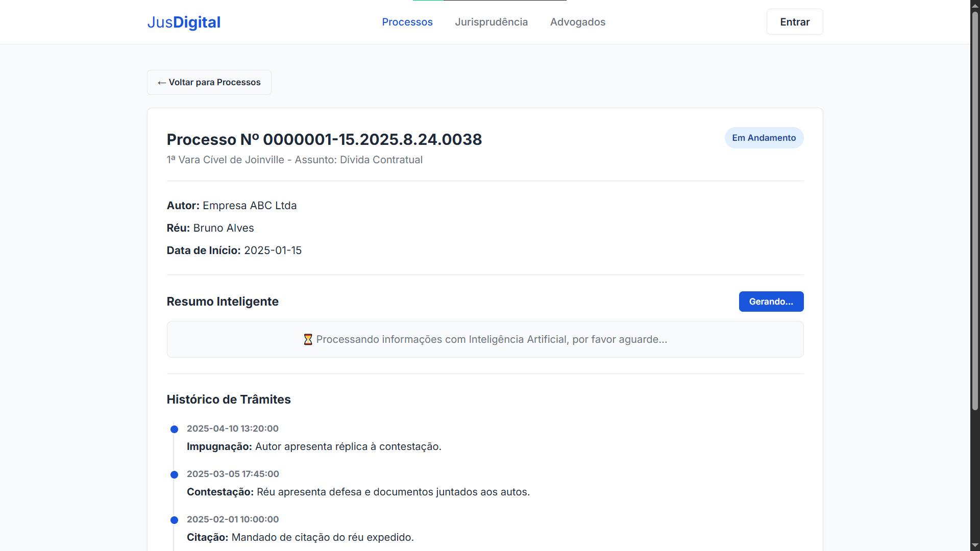Click the timeline dot for 2025-02-01 entry
This screenshot has width=980, height=551.
174,520
